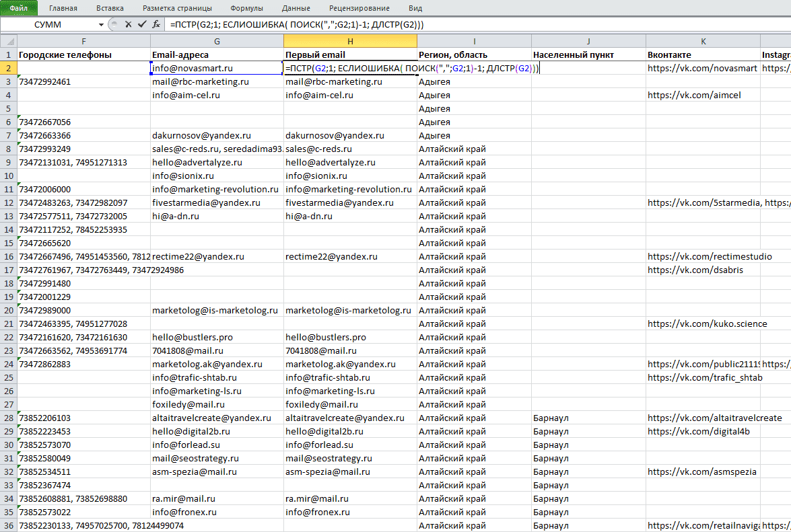The image size is (791, 532).
Task: Click info@marketing-revolution.ru in Email-адреса column
Action: click(217, 190)
